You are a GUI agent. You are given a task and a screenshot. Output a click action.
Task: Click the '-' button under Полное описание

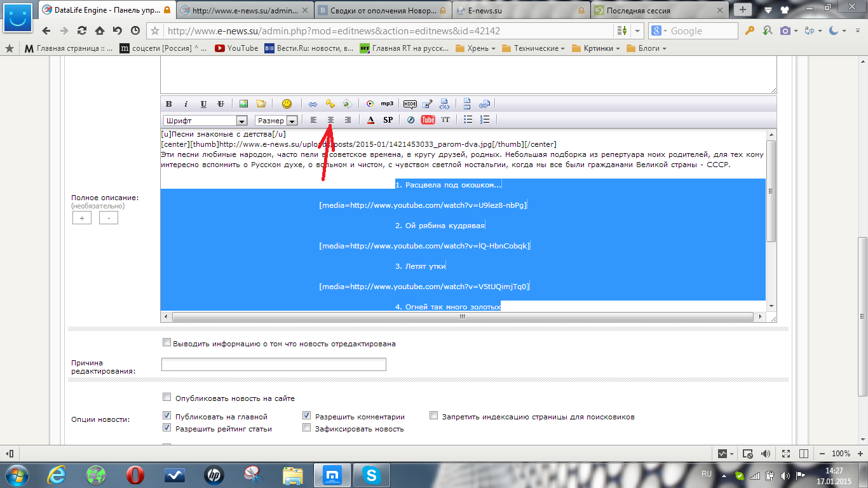[x=109, y=218]
